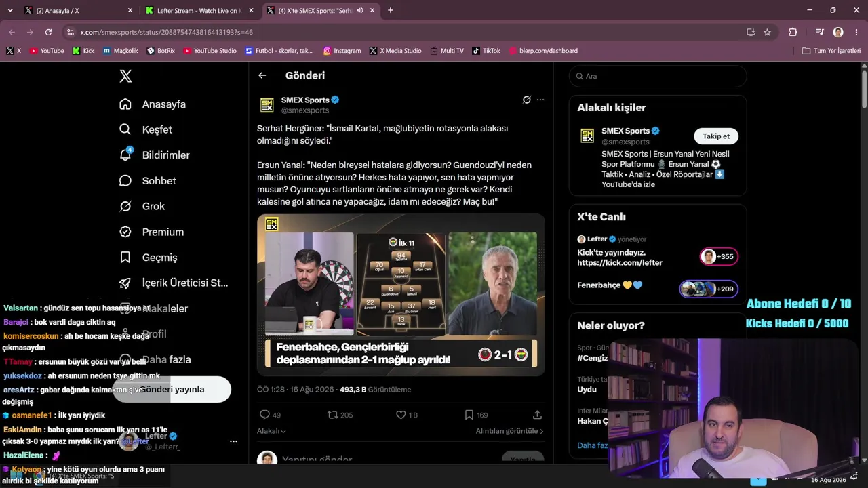Open the media controls toolbar icon
The height and width of the screenshot is (488, 868).
[820, 32]
